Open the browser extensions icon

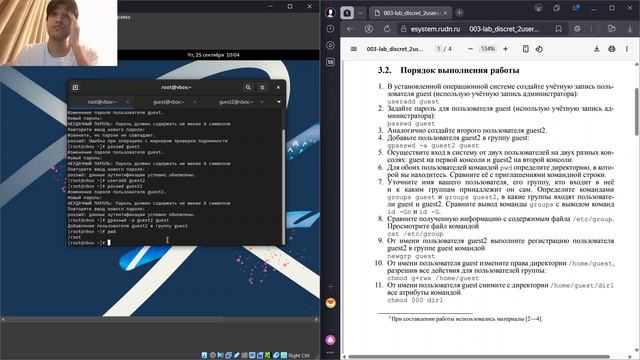[611, 29]
